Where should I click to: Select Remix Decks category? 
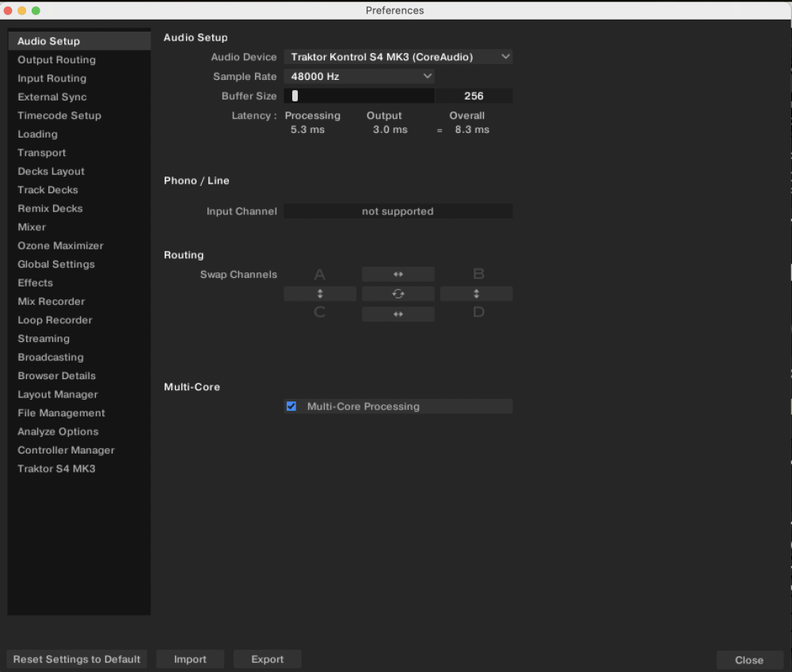(x=79, y=208)
